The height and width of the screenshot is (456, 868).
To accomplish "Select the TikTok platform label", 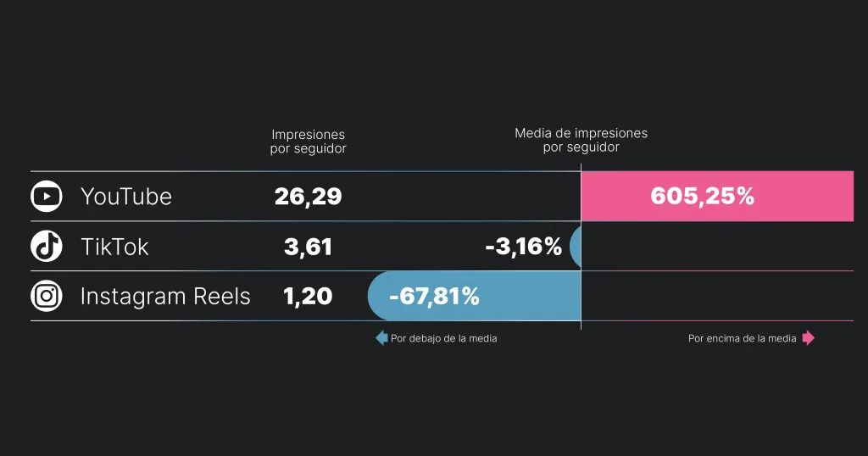I will tap(114, 247).
